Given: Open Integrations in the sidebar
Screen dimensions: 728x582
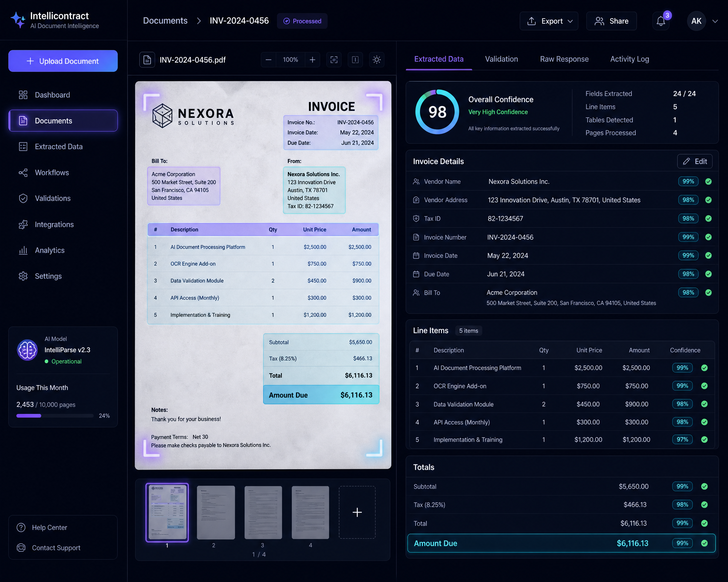Looking at the screenshot, I should click(x=63, y=224).
